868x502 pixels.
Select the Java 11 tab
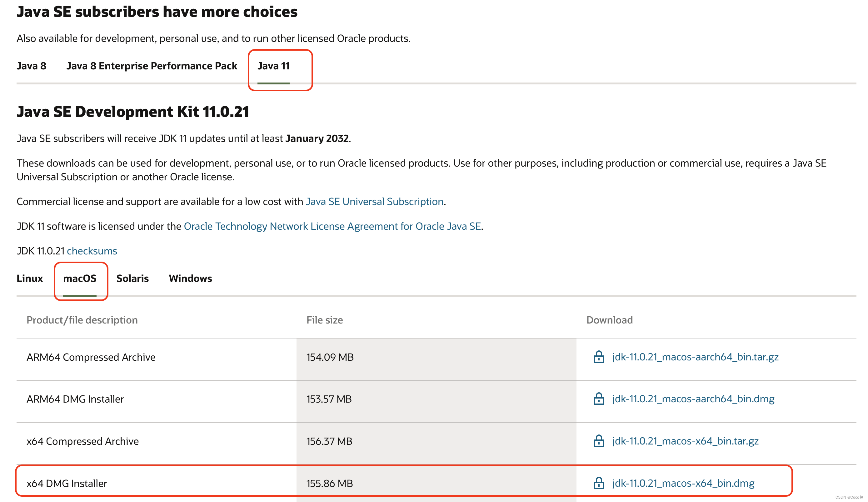(273, 66)
